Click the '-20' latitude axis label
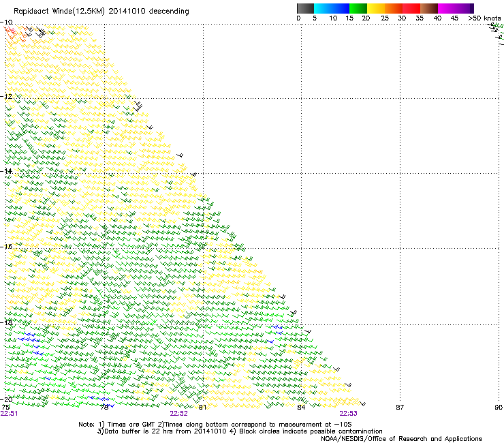 click(x=6, y=400)
